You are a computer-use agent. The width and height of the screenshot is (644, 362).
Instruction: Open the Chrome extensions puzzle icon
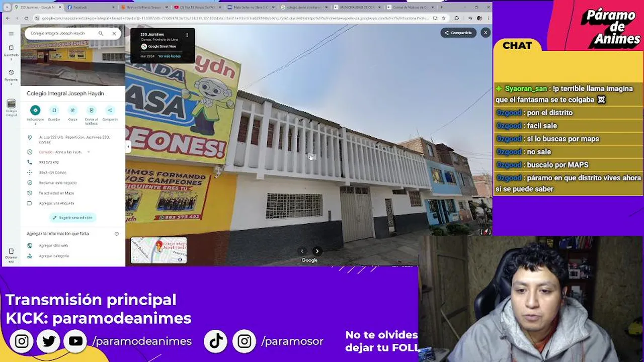(456, 18)
